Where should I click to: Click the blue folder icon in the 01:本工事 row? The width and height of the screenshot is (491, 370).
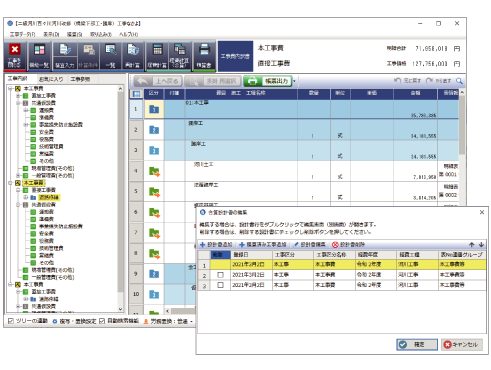(x=154, y=109)
